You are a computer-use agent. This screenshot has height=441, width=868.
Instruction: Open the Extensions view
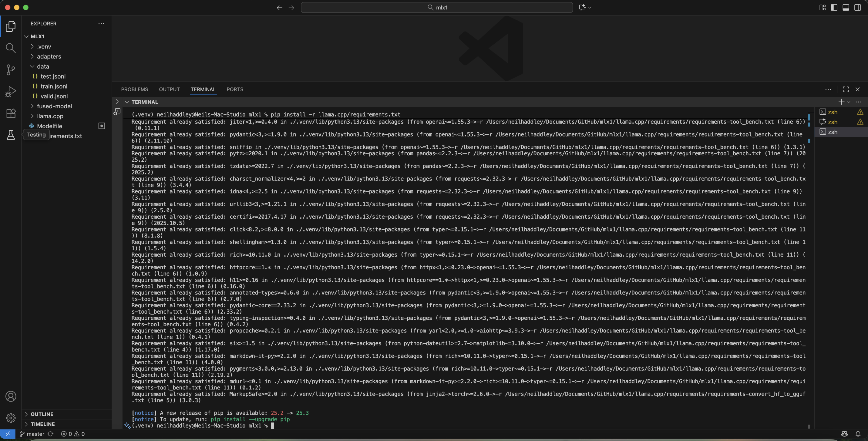click(10, 113)
